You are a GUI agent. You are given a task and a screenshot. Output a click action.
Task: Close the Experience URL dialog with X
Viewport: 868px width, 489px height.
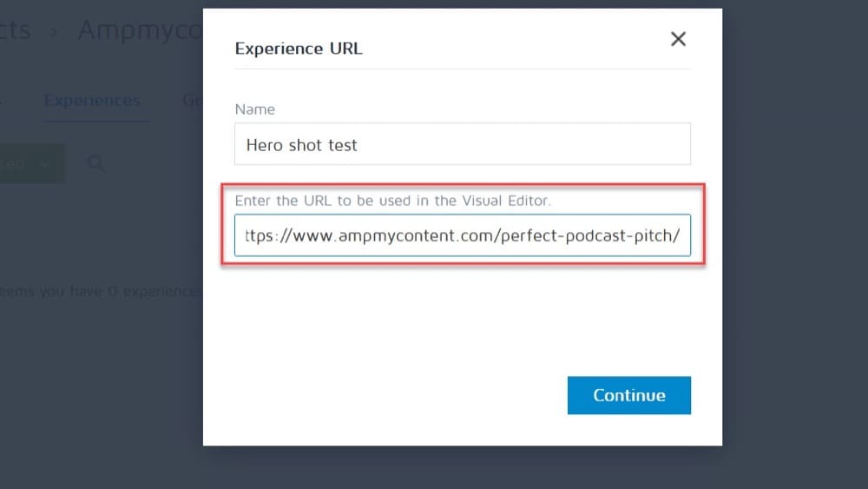pyautogui.click(x=678, y=39)
